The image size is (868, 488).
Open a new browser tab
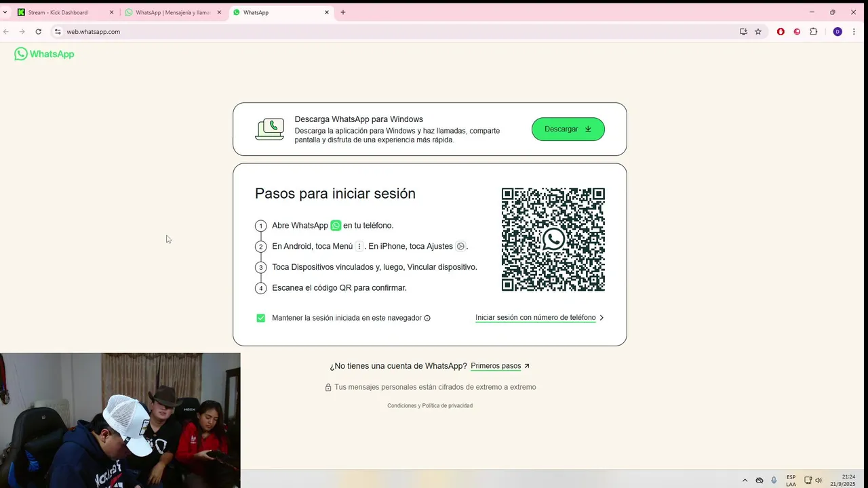[x=343, y=12]
